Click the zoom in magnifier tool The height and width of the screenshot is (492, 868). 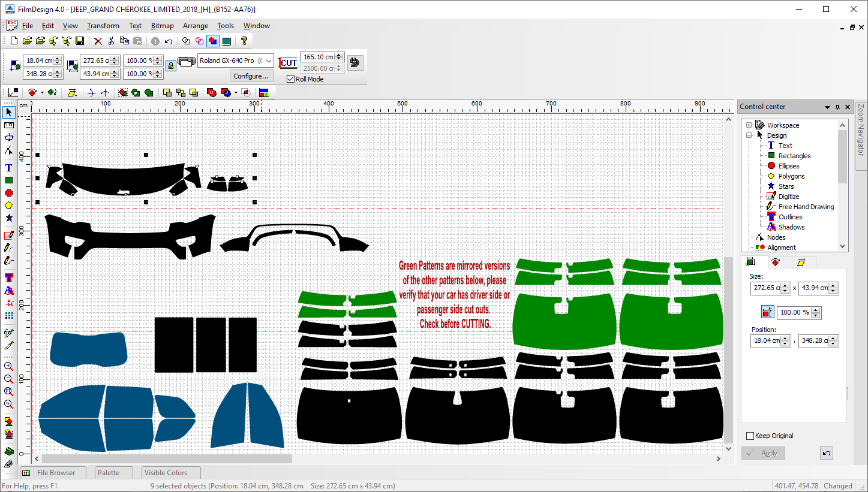click(9, 366)
